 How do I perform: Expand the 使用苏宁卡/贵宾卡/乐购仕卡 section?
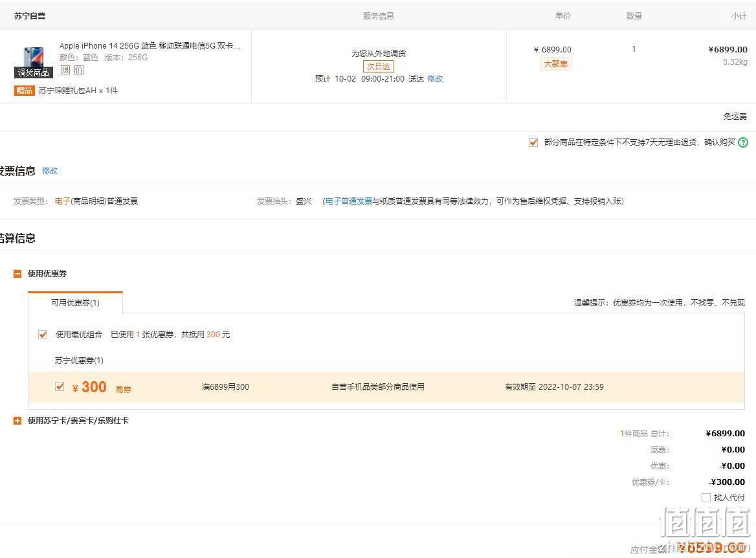17,421
